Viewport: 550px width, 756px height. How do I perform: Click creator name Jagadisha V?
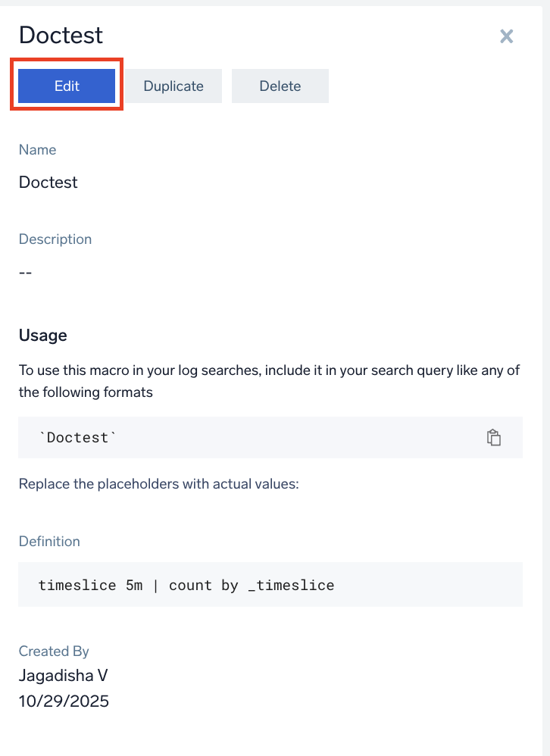pos(63,675)
